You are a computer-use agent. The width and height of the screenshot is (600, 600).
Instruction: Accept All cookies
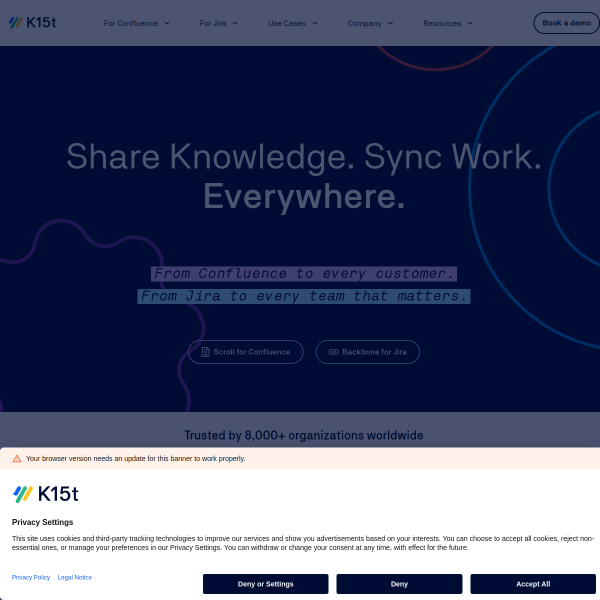tap(533, 584)
